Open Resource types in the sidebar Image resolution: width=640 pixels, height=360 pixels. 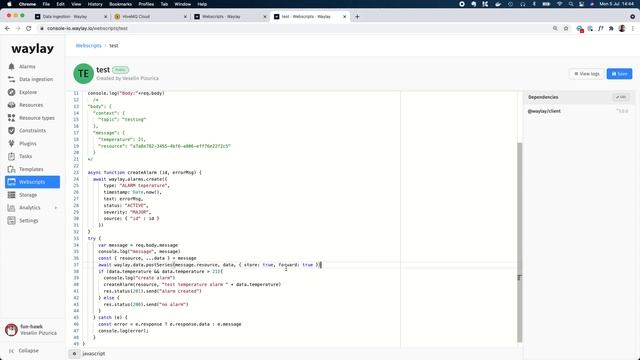coord(37,118)
